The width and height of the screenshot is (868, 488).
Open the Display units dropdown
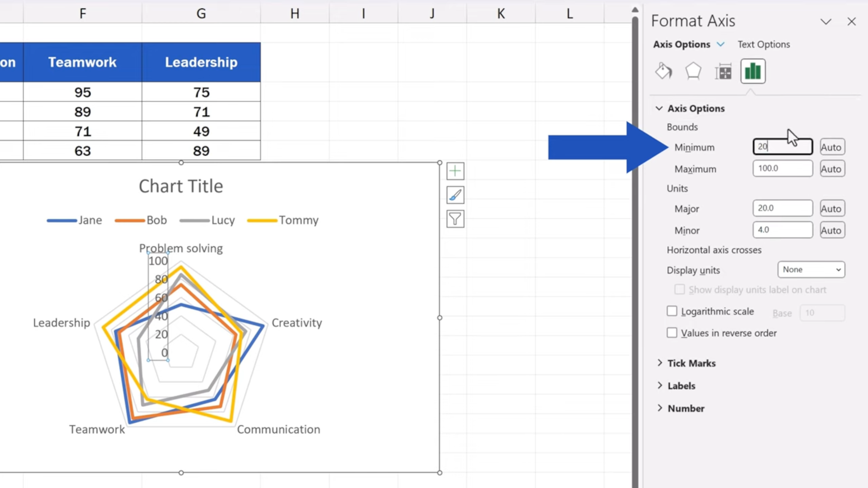point(811,269)
